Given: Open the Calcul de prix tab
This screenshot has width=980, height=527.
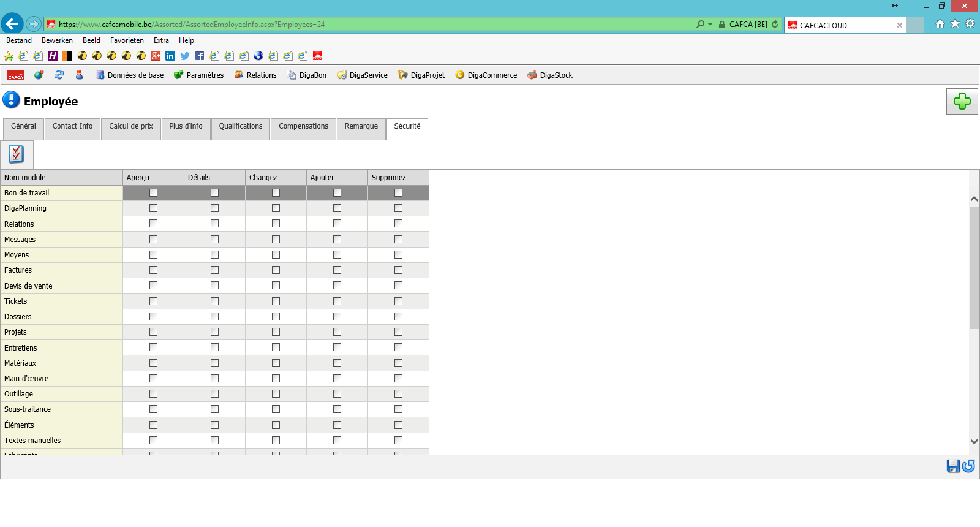Looking at the screenshot, I should (131, 129).
